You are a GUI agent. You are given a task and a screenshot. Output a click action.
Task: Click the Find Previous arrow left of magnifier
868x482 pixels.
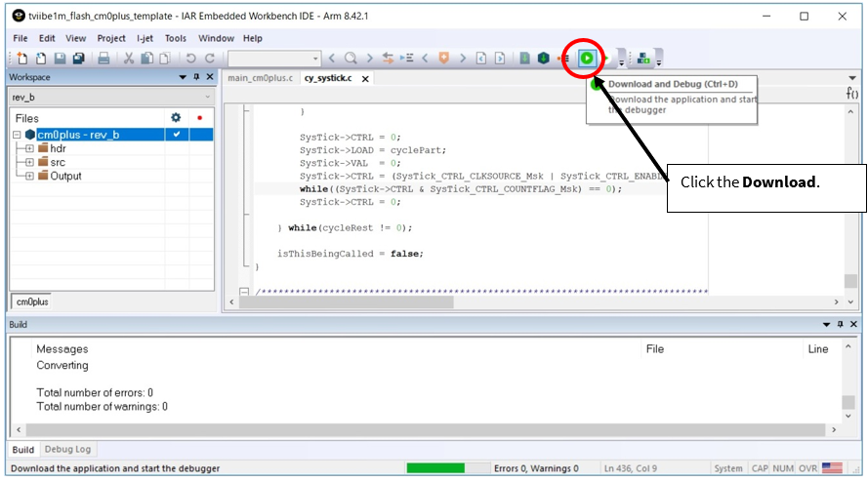(x=332, y=58)
